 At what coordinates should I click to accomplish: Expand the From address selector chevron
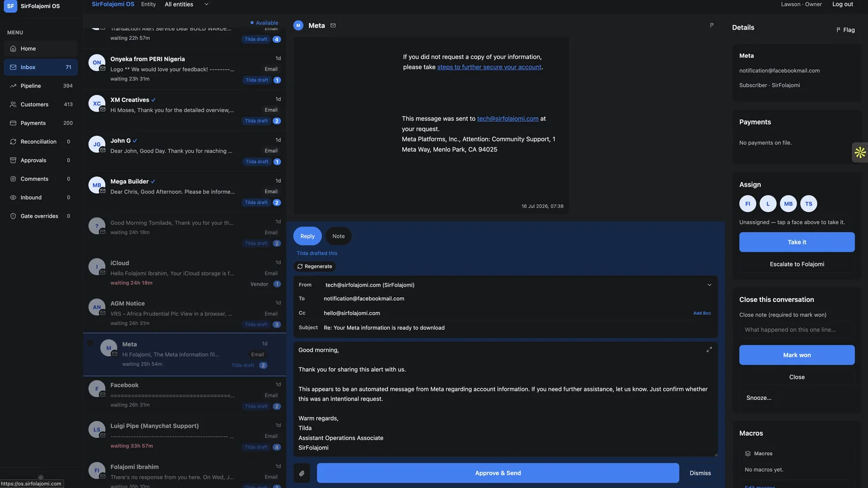click(x=709, y=285)
